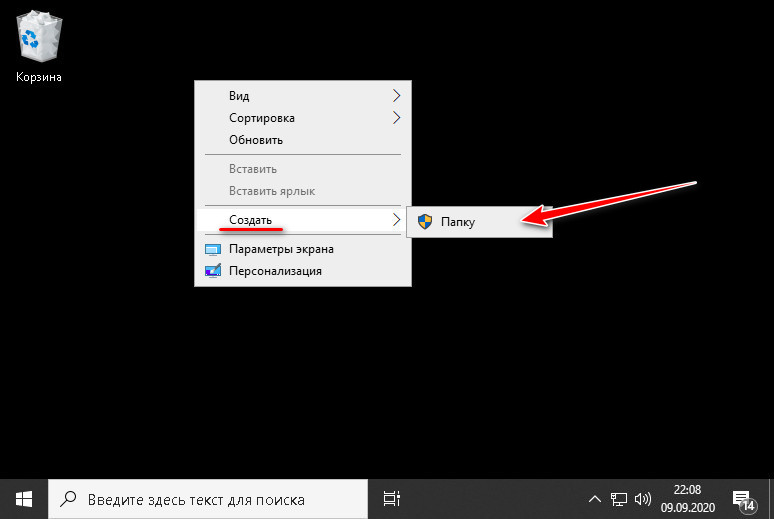The width and height of the screenshot is (774, 519).
Task: Click the volume speaker icon
Action: point(642,499)
